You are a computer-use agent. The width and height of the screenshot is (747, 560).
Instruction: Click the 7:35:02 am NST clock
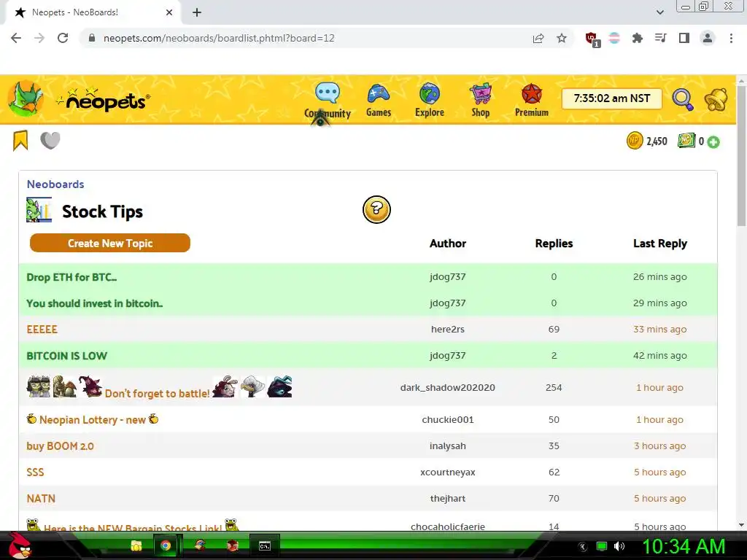click(x=612, y=98)
